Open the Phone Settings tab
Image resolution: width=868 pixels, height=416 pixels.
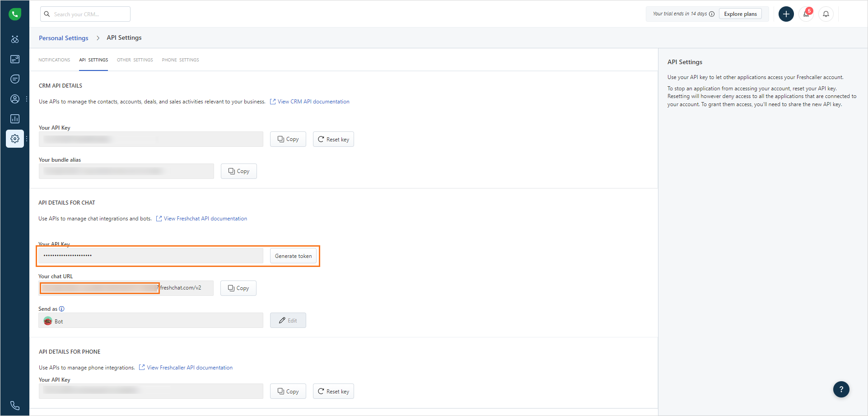[181, 60]
